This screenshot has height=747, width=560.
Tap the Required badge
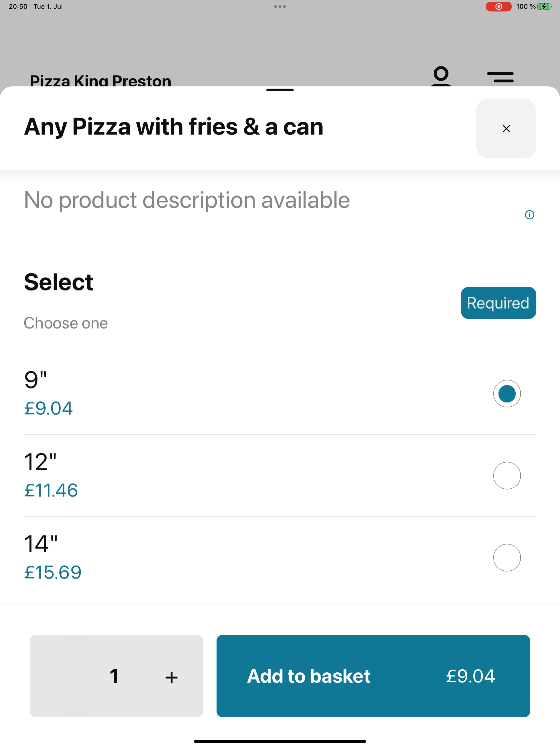[498, 303]
